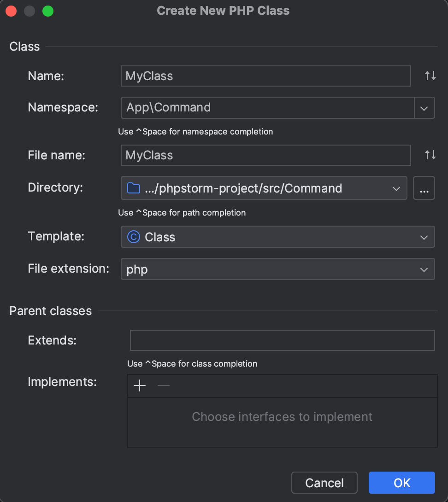448x502 pixels.
Task: Click the minus icon in Implements panel
Action: (x=163, y=385)
